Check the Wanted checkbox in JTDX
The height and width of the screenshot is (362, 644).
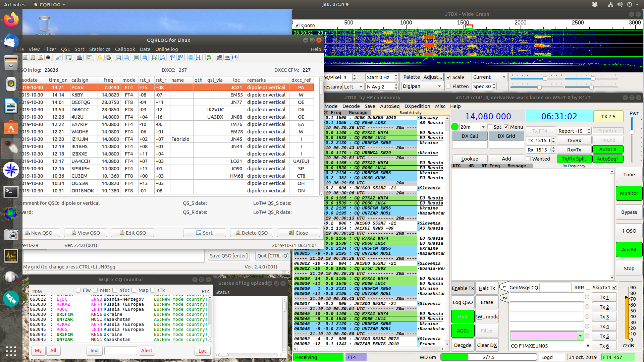529,159
